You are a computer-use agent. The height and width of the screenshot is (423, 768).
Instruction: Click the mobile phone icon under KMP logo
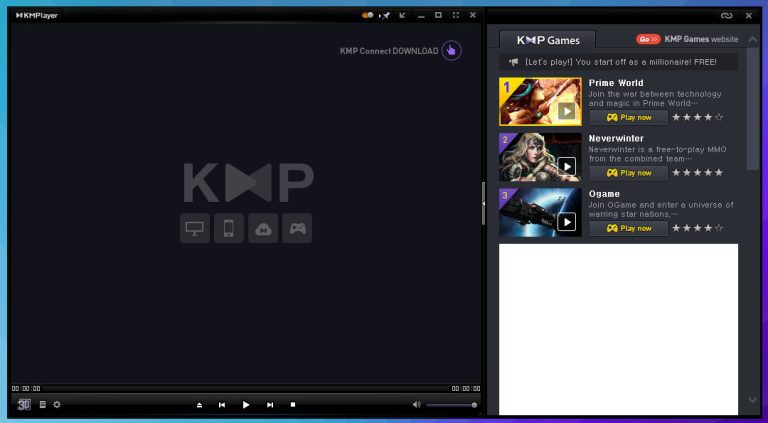229,228
